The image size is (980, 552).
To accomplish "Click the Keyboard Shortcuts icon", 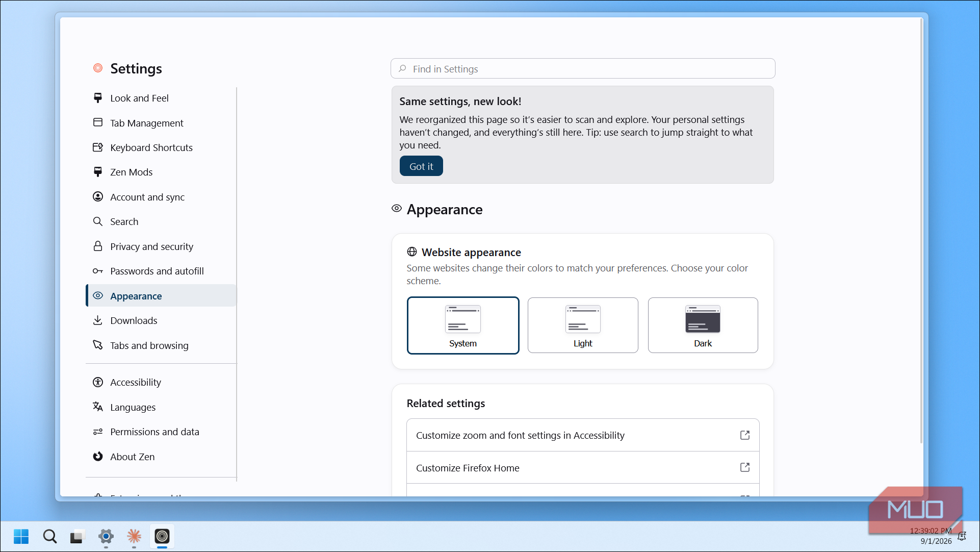I will [98, 147].
